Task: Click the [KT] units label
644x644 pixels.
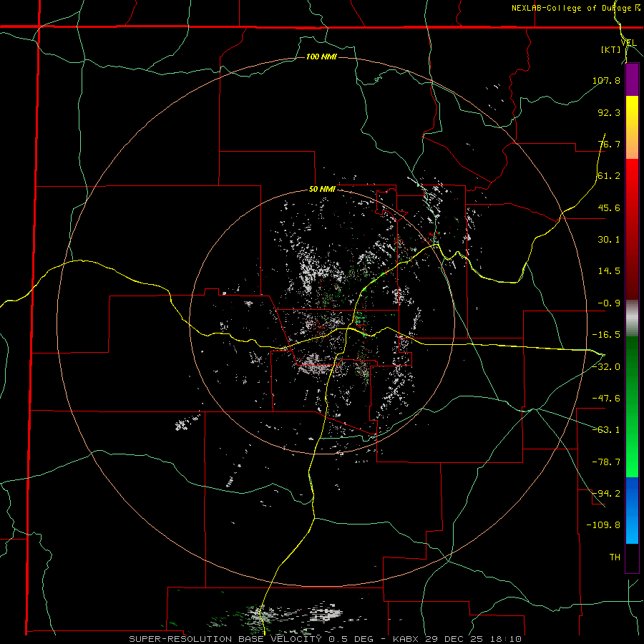Action: (x=611, y=49)
